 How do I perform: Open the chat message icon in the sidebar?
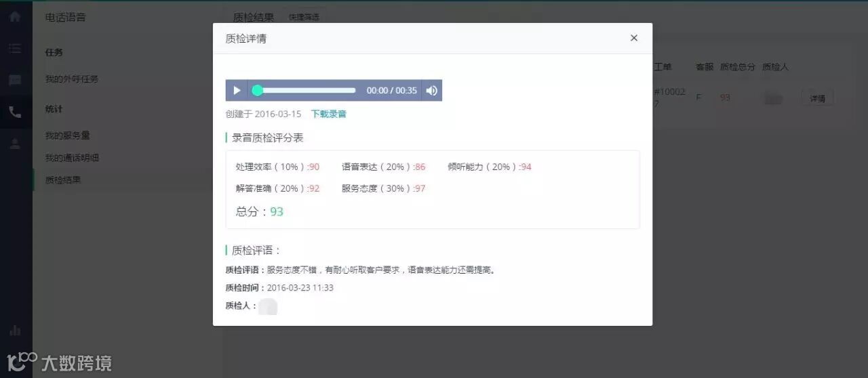15,80
